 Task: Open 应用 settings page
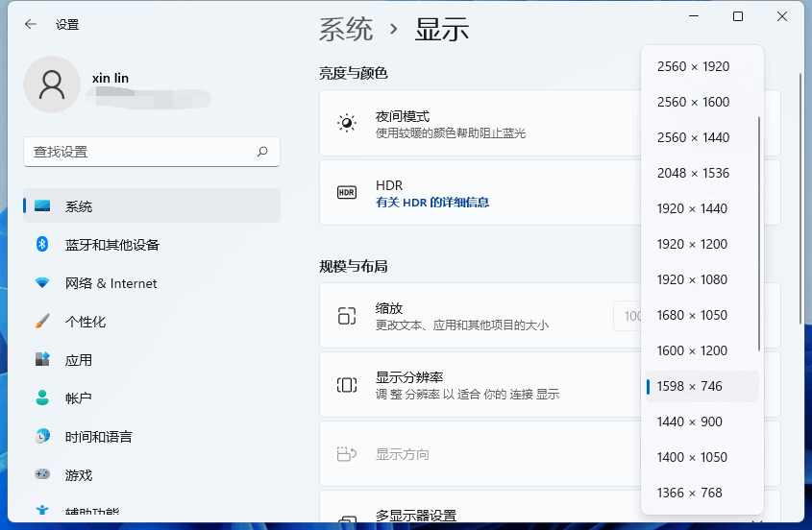tap(152, 359)
